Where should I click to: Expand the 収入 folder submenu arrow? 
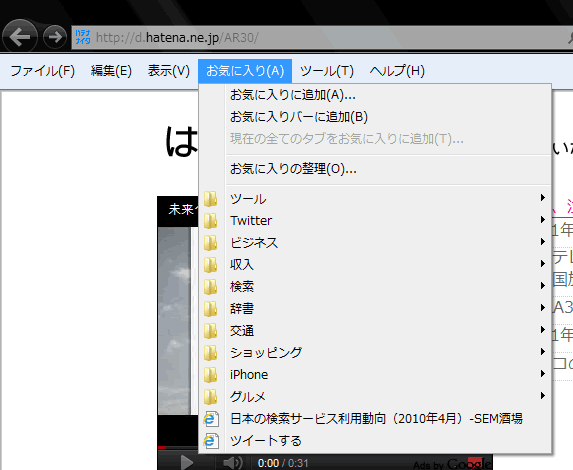543,264
